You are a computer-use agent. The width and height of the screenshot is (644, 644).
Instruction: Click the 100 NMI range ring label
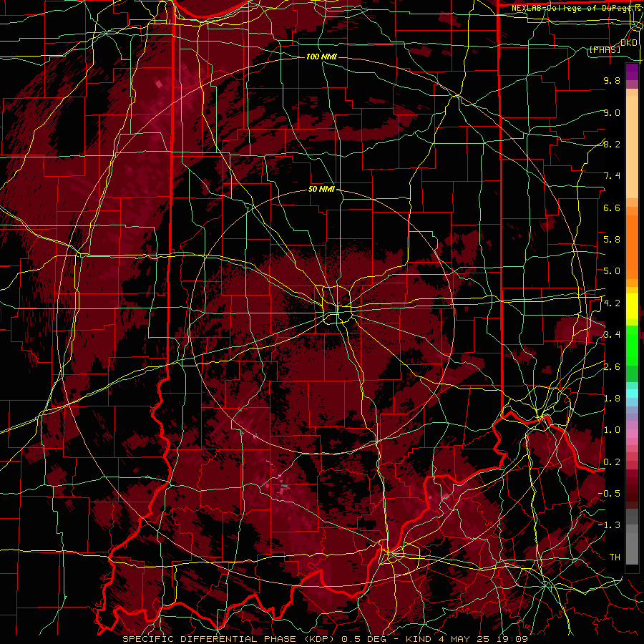click(321, 57)
